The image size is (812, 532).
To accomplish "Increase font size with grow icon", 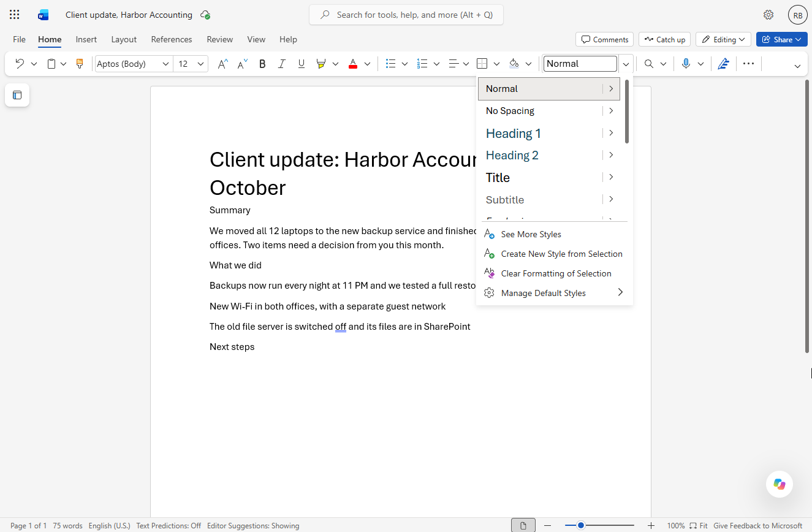I will click(223, 64).
